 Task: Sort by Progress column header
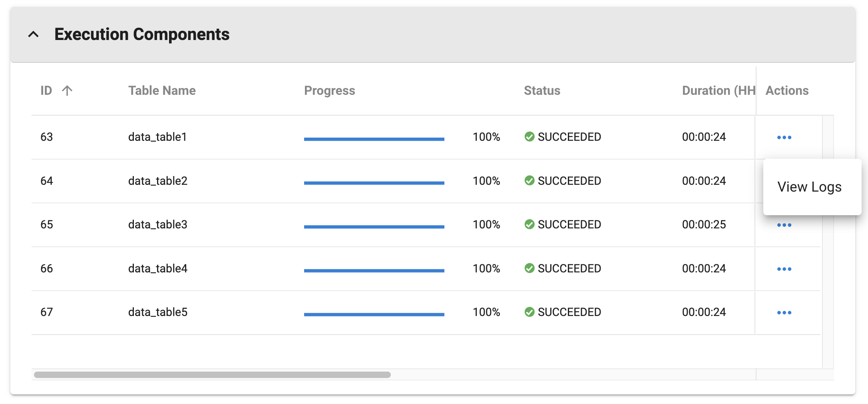[329, 91]
